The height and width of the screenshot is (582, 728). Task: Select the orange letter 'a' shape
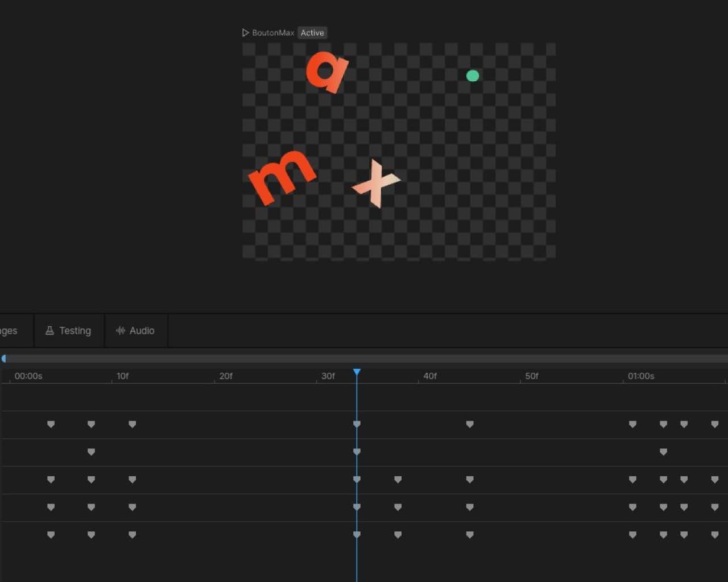[327, 71]
